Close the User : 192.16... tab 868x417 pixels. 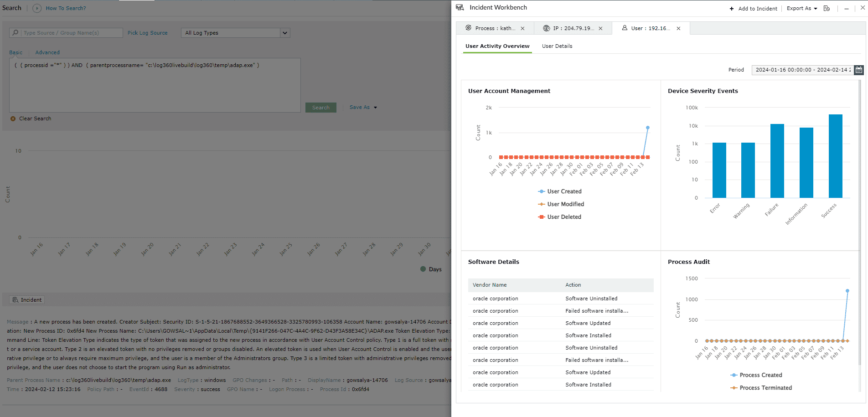pyautogui.click(x=678, y=28)
